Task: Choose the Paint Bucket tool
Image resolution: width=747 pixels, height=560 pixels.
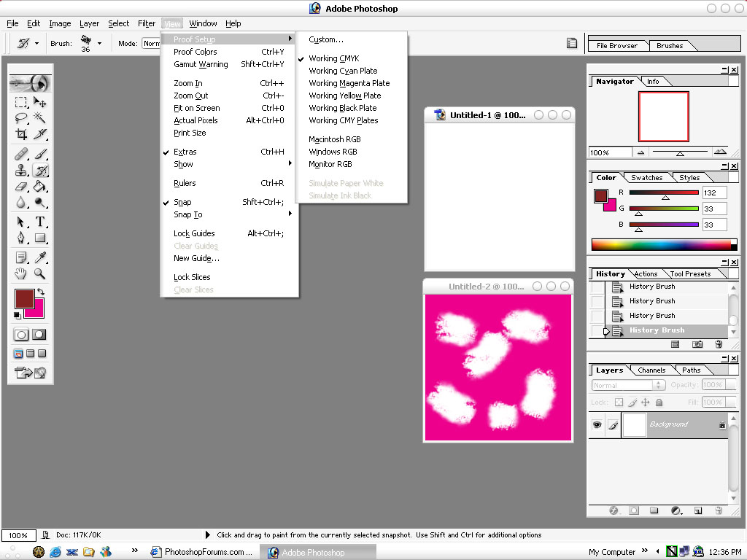Action: click(x=40, y=187)
